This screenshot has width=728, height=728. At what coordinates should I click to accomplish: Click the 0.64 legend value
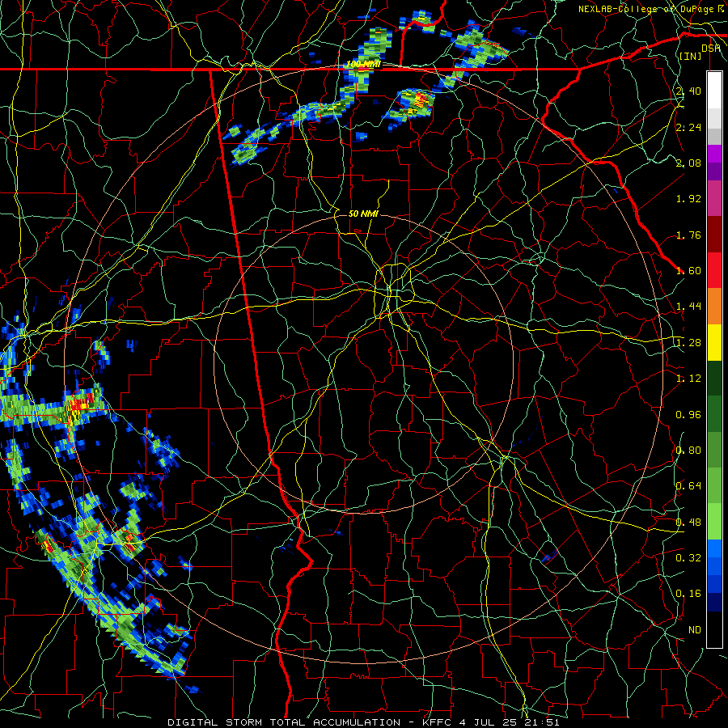click(688, 486)
